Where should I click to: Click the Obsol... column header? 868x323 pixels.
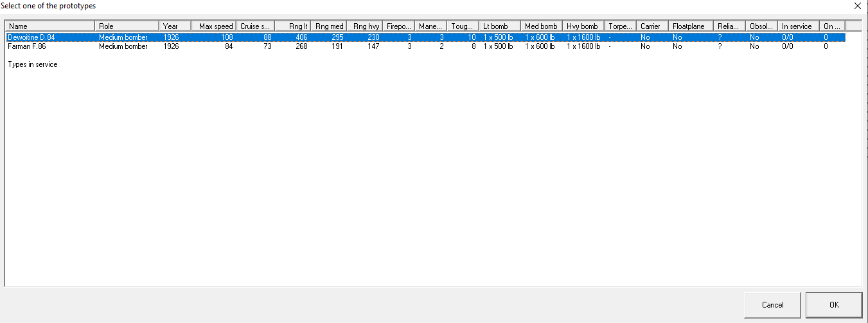point(763,26)
